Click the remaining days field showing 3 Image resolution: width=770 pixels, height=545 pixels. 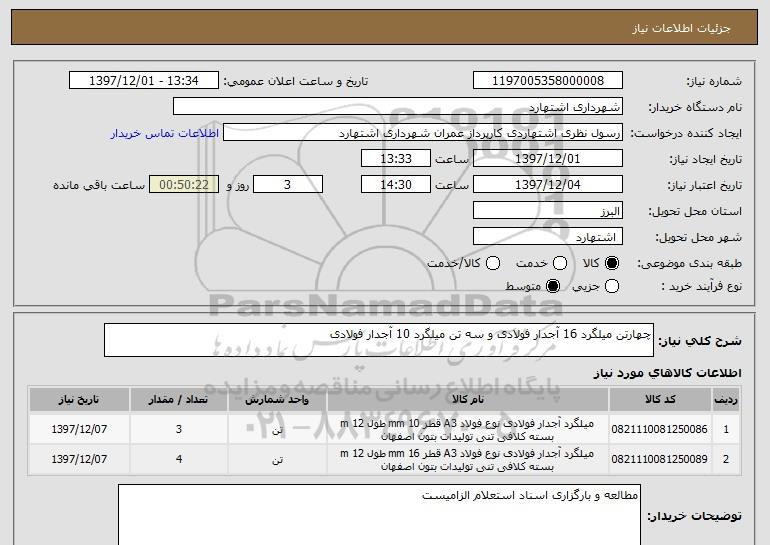(x=288, y=185)
